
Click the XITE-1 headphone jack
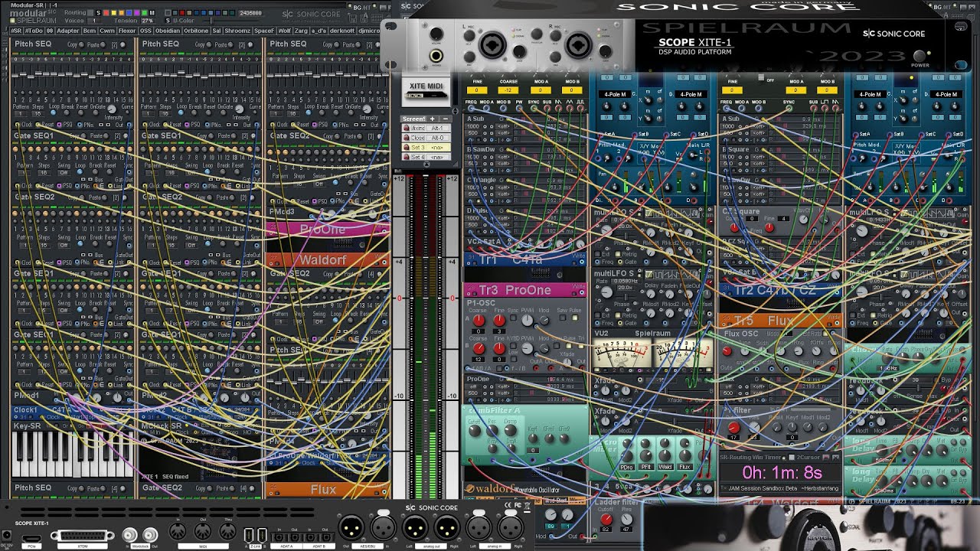pyautogui.click(x=436, y=56)
